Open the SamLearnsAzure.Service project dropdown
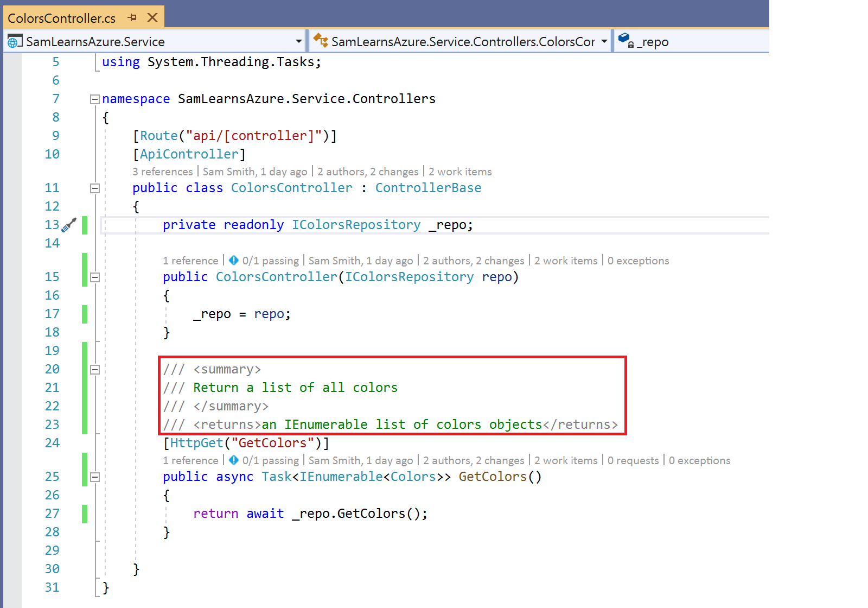 point(298,42)
